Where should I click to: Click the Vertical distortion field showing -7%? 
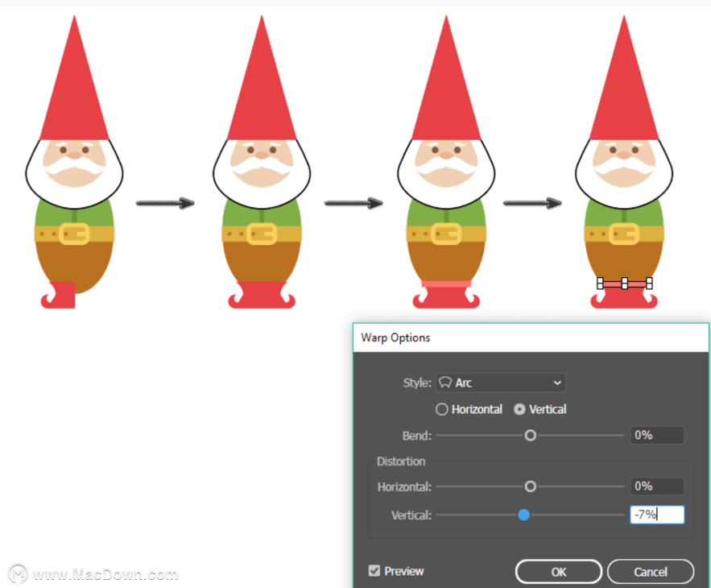657,515
